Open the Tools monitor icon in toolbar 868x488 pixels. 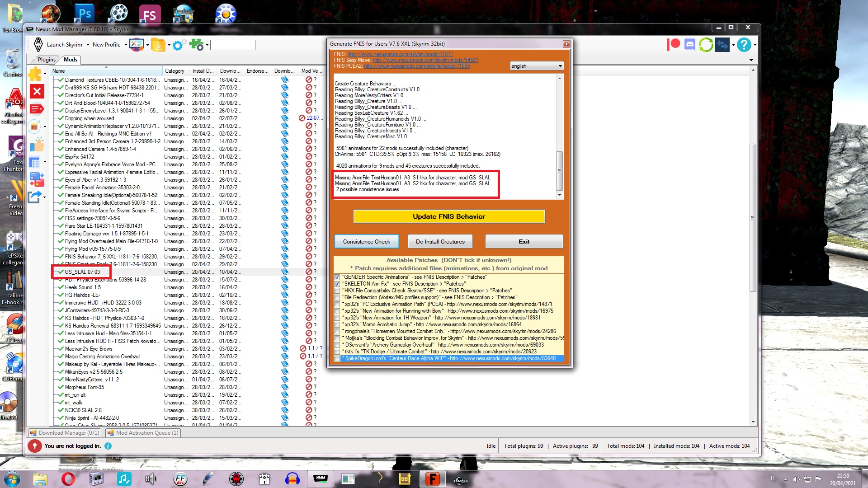tap(136, 45)
